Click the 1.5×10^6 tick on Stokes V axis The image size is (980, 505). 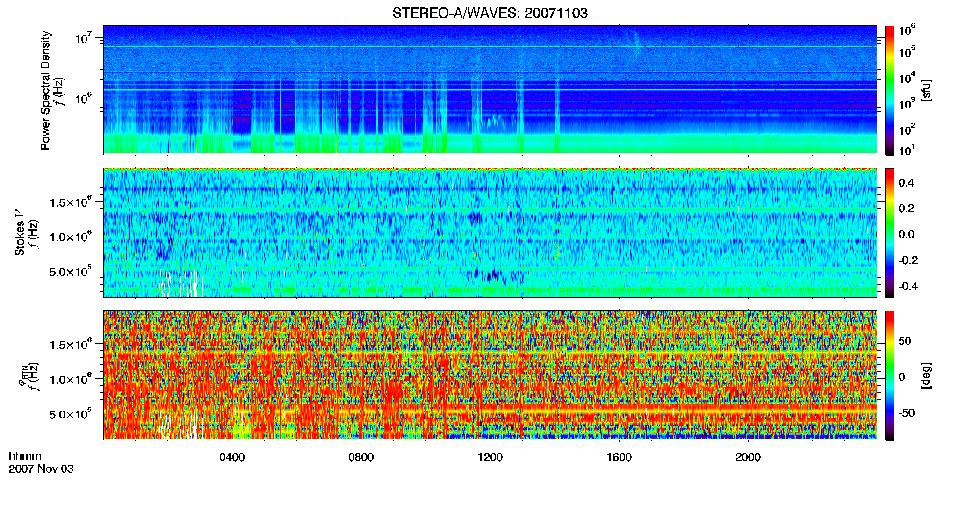point(71,202)
